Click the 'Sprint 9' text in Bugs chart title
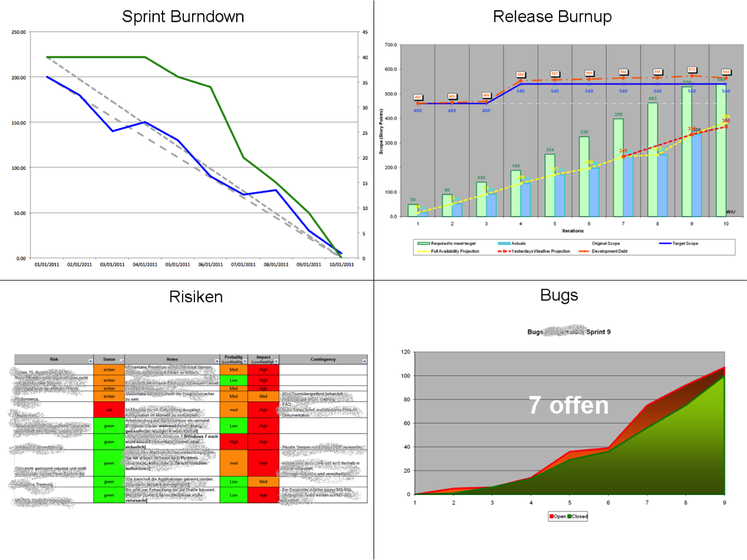 [598, 332]
